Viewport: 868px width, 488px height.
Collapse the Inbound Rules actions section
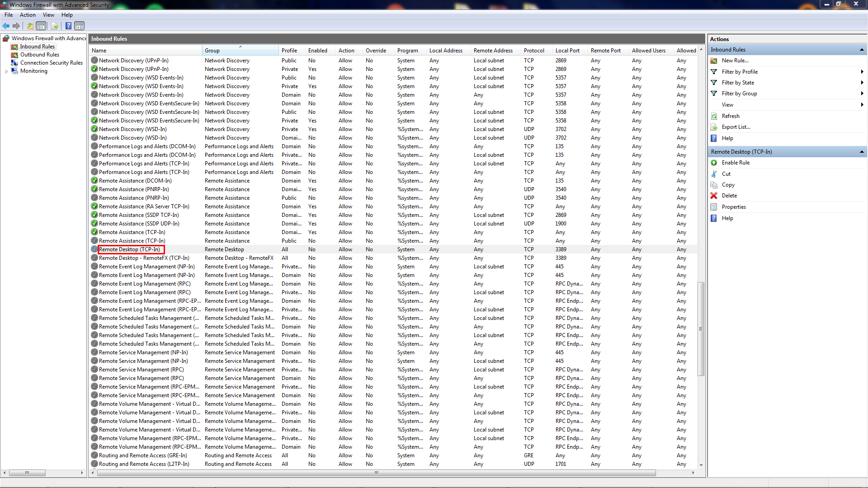tap(862, 50)
